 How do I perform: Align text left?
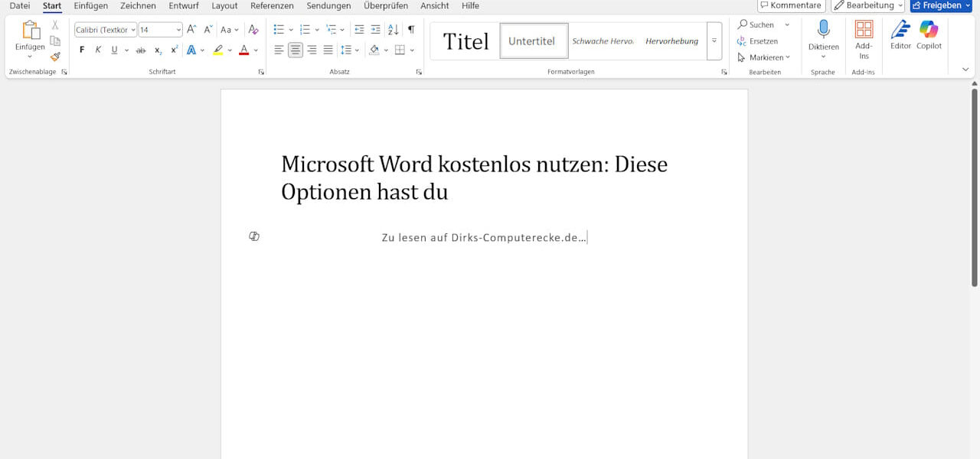pos(279,50)
